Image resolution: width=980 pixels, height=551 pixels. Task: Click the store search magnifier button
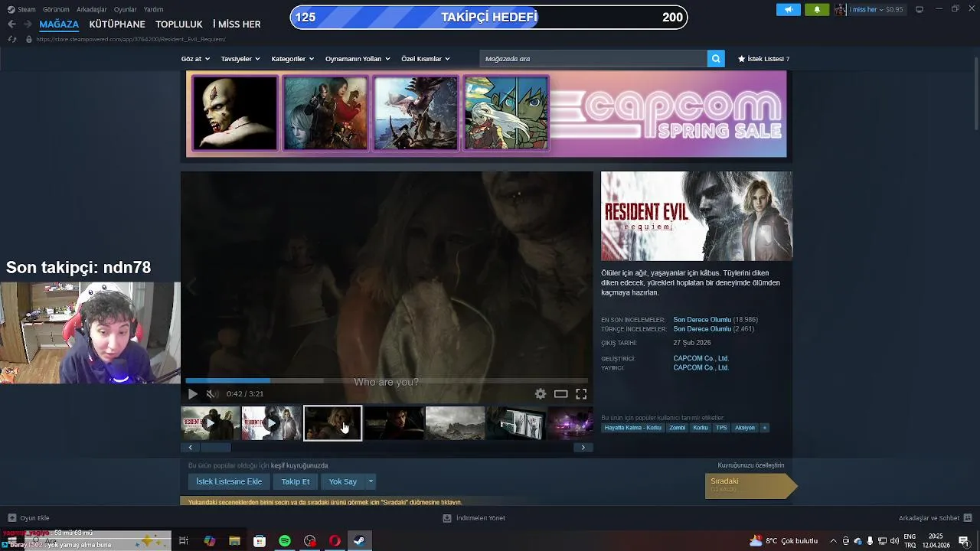pos(716,59)
